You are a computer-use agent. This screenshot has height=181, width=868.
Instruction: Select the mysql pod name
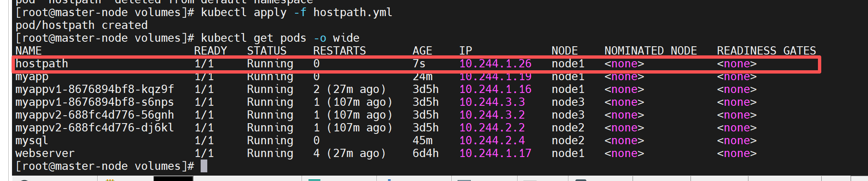(32, 141)
